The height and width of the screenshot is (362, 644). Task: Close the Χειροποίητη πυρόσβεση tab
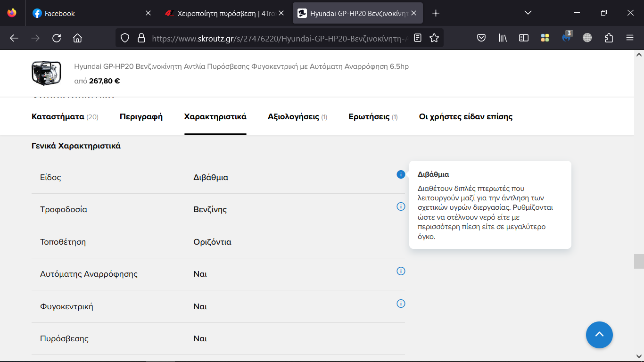pos(281,13)
